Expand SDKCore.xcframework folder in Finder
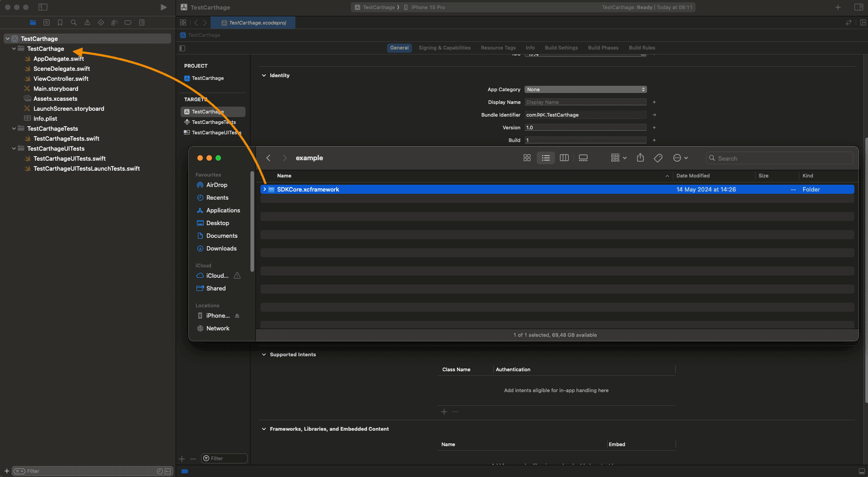 point(265,189)
